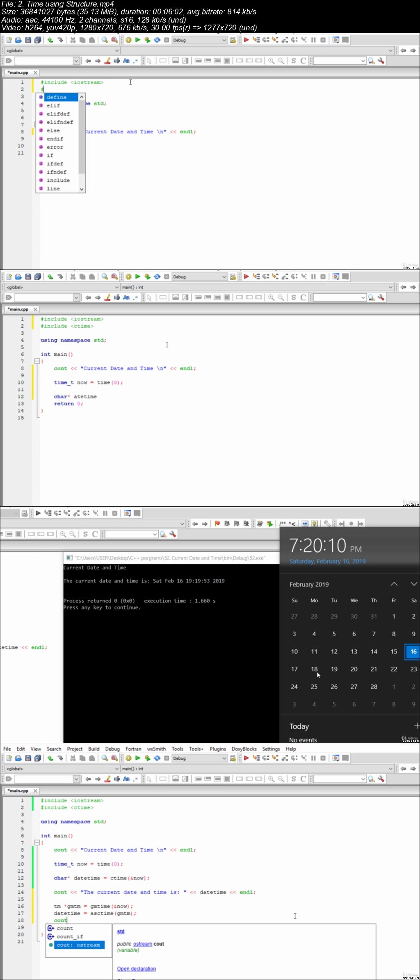420x980 pixels.
Task: Toggle match-case 'Aa' icon in window with menu bar
Action: [126, 779]
